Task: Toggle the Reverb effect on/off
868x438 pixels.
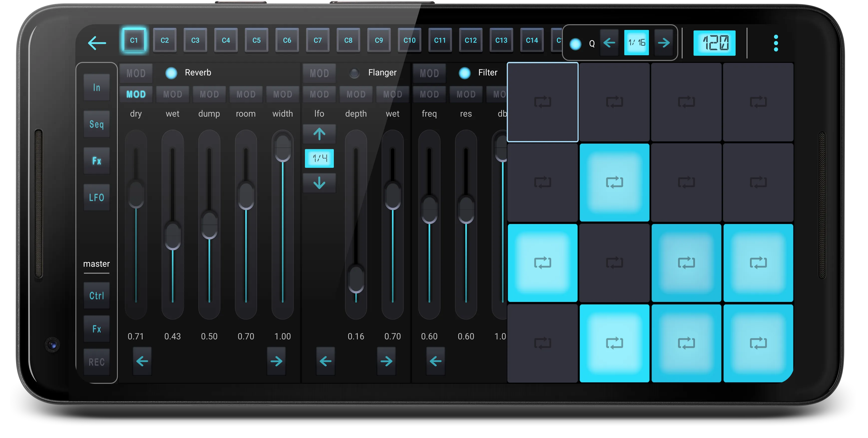Action: [171, 73]
